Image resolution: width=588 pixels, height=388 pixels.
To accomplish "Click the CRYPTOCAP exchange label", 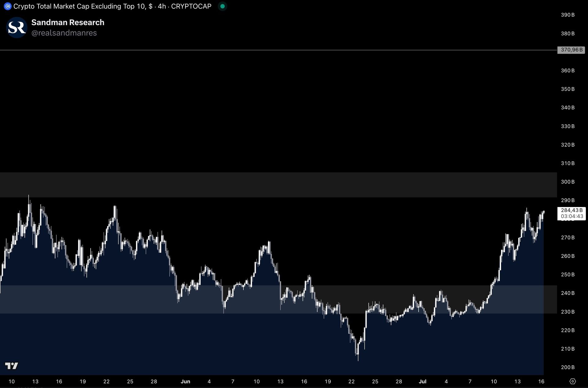I will click(x=191, y=6).
